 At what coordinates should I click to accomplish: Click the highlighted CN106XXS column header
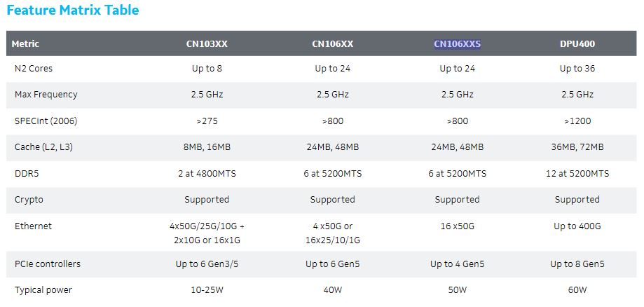tap(457, 43)
